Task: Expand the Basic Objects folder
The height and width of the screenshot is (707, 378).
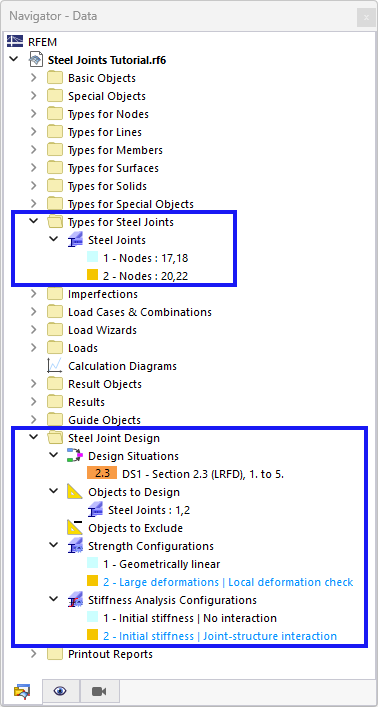Action: (34, 78)
